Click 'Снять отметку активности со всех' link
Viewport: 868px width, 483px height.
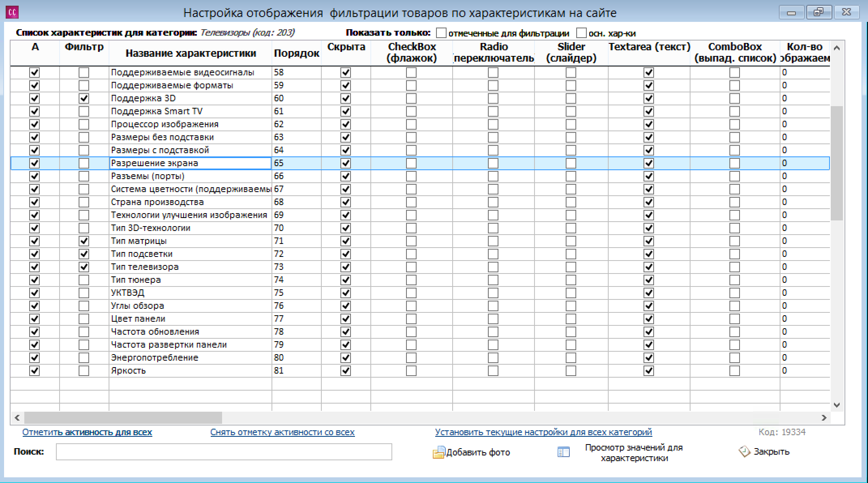click(282, 432)
